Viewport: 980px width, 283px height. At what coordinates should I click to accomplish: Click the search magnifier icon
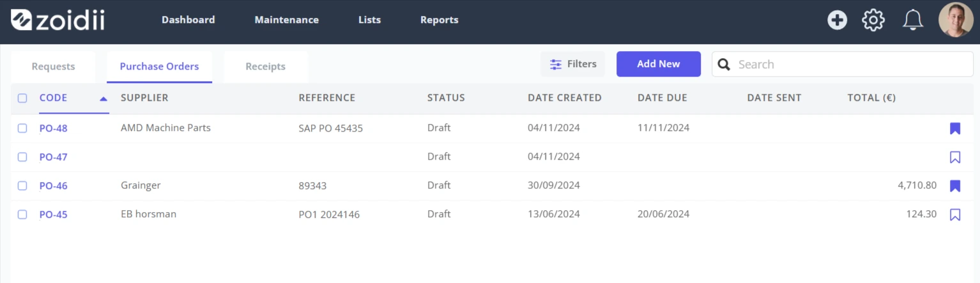point(724,64)
